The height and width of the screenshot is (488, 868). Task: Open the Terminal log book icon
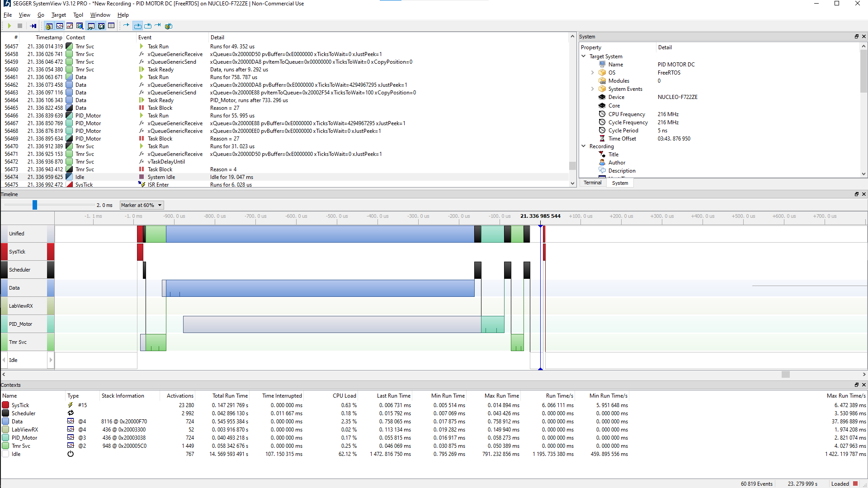[x=101, y=26]
